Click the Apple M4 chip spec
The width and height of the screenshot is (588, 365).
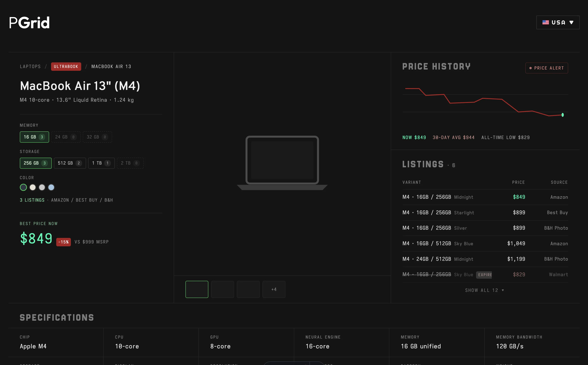33,346
